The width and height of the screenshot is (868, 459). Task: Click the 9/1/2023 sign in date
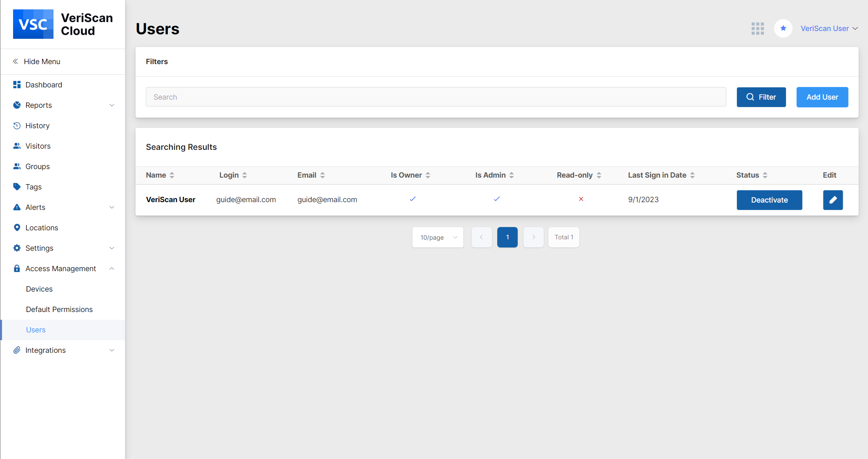(x=643, y=200)
